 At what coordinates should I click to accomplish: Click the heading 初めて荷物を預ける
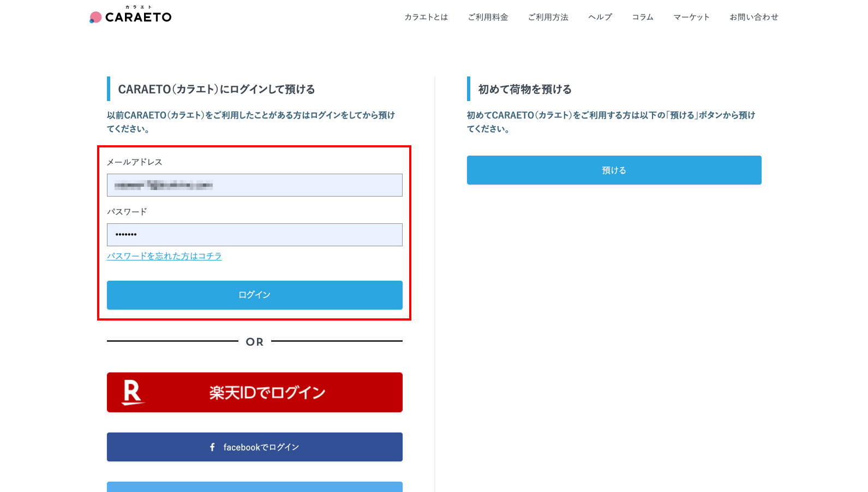tap(525, 89)
